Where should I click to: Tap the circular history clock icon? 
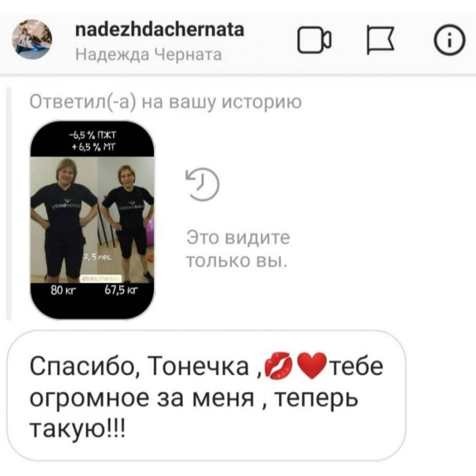click(x=202, y=184)
